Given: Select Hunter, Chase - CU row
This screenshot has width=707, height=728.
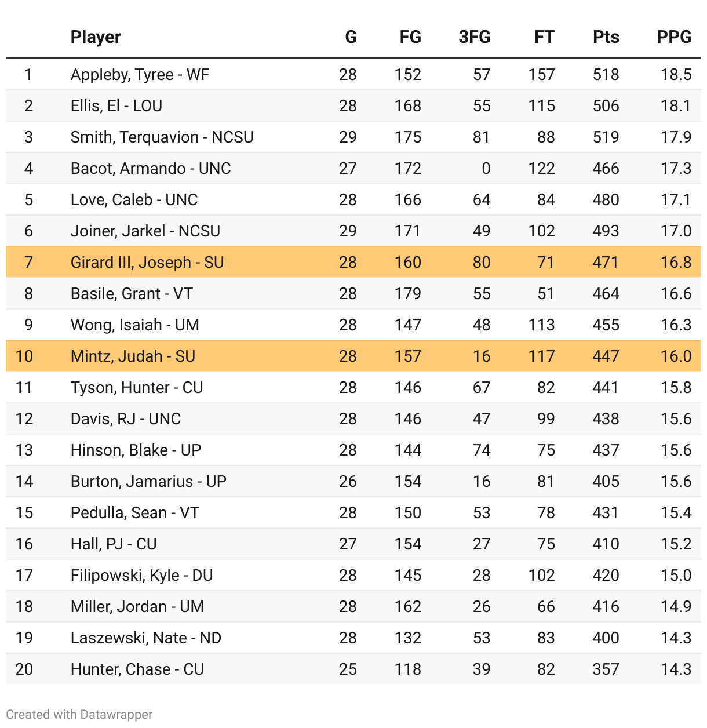Looking at the screenshot, I should coord(353,669).
